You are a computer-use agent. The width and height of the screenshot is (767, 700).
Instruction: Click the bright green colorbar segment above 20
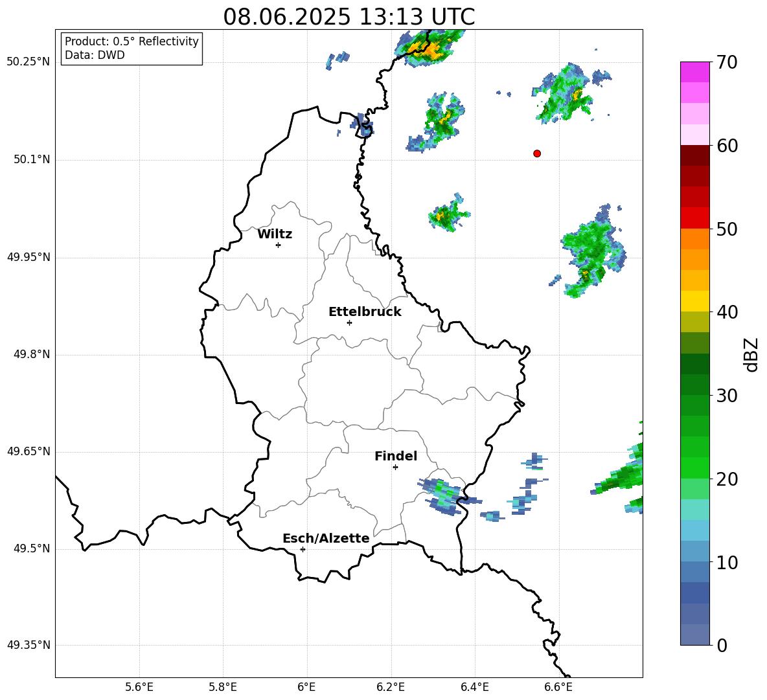coord(694,468)
